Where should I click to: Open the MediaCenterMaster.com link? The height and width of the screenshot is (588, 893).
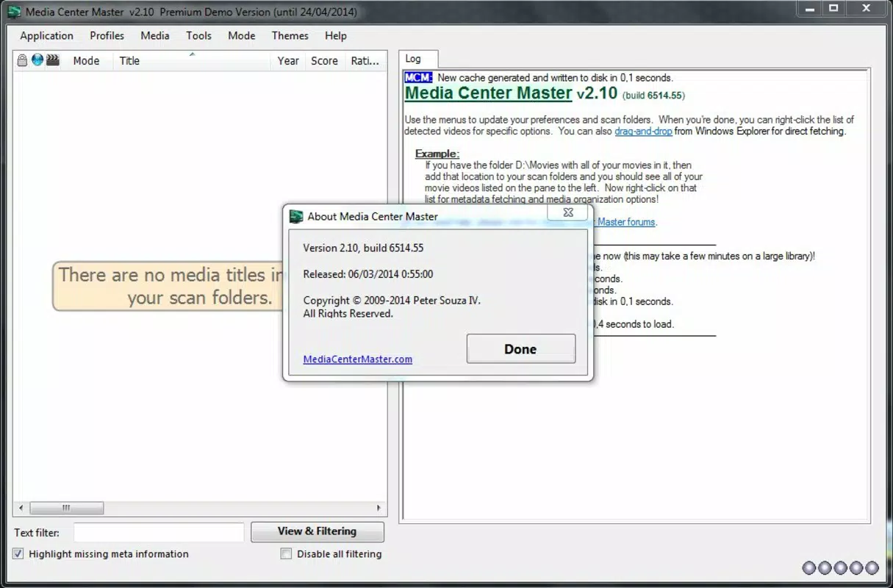(358, 359)
